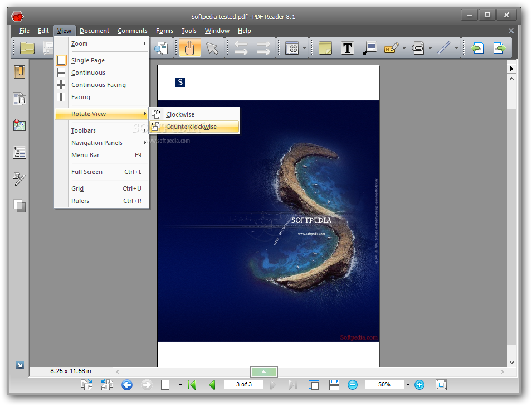The width and height of the screenshot is (532, 406).
Task: Click rotate clockwise icon in bottom bar
Action: [86, 385]
